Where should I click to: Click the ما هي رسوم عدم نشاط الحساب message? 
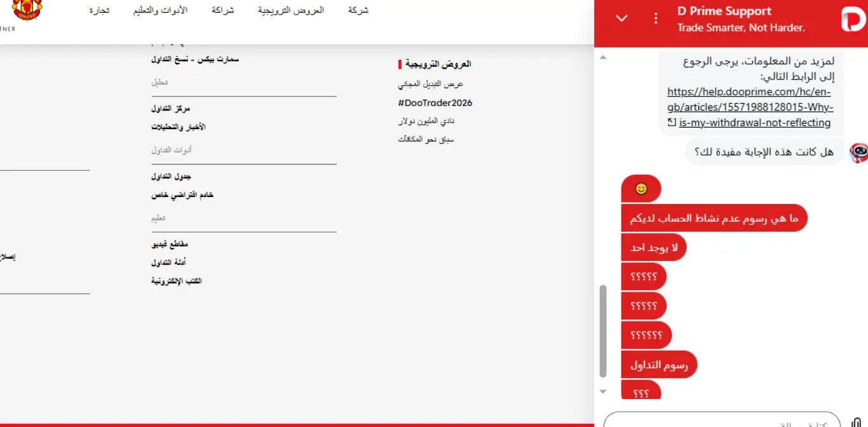pyautogui.click(x=714, y=218)
